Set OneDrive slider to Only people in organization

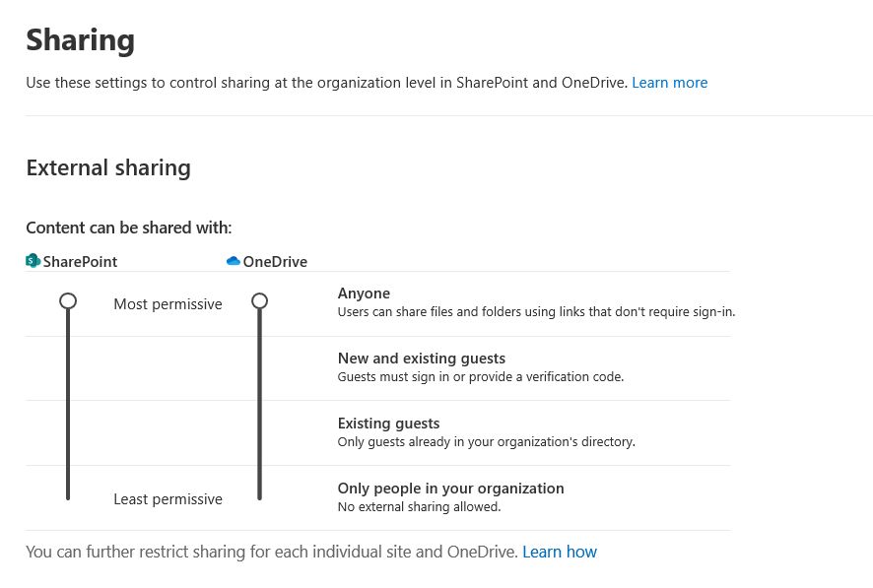coord(259,495)
